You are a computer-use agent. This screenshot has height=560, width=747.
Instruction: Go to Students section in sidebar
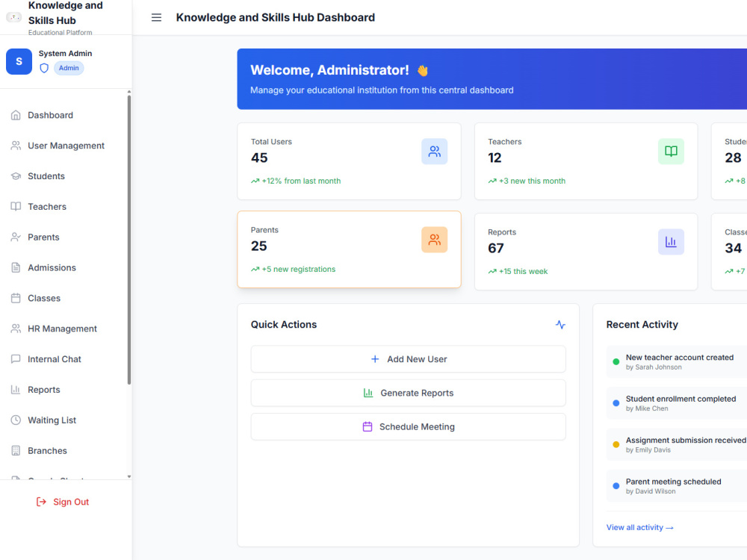pyautogui.click(x=65, y=176)
